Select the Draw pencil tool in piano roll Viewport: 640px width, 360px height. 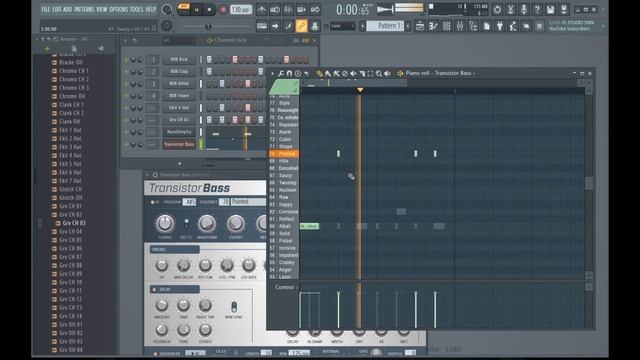pos(319,73)
